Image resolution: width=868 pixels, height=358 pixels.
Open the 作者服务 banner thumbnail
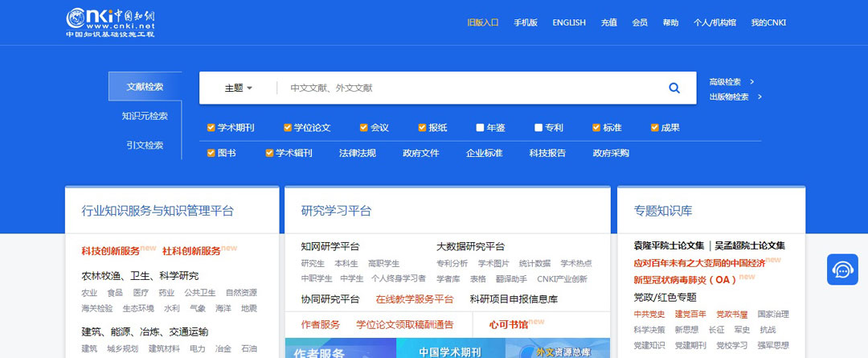pyautogui.click(x=341, y=348)
